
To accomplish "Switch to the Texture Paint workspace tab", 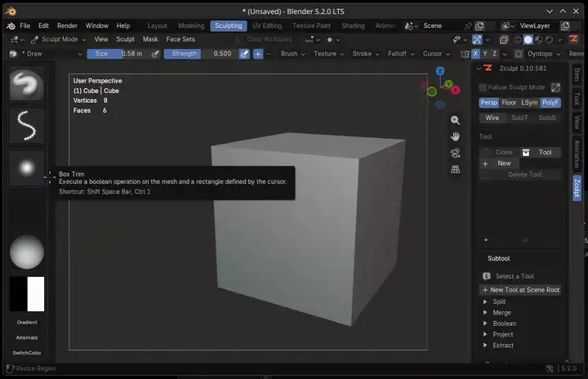I will [x=312, y=25].
